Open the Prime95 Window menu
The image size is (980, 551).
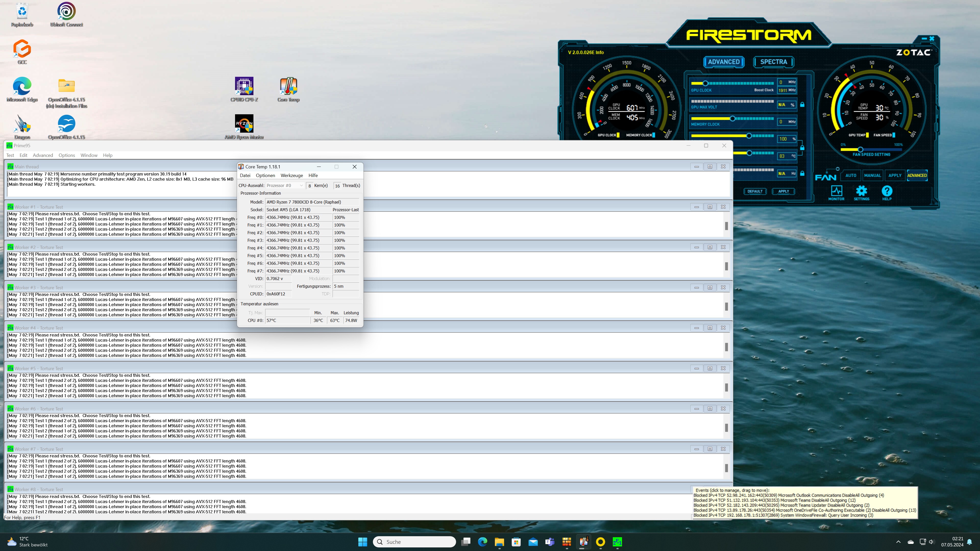89,155
